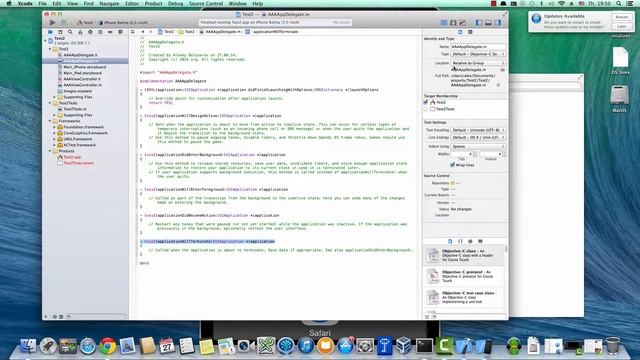
Task: Expand Foundation.framework disclosure triangle
Action: tap(55, 127)
